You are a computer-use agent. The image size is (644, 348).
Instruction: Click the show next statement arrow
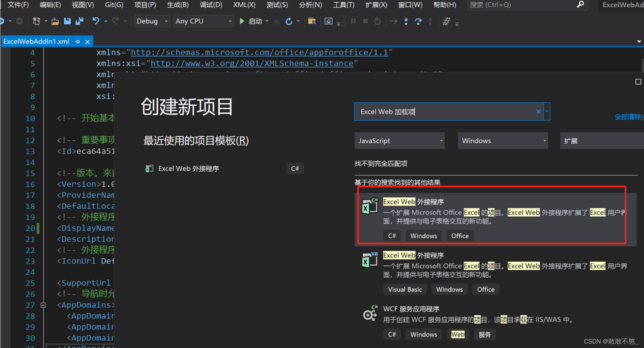(x=394, y=21)
